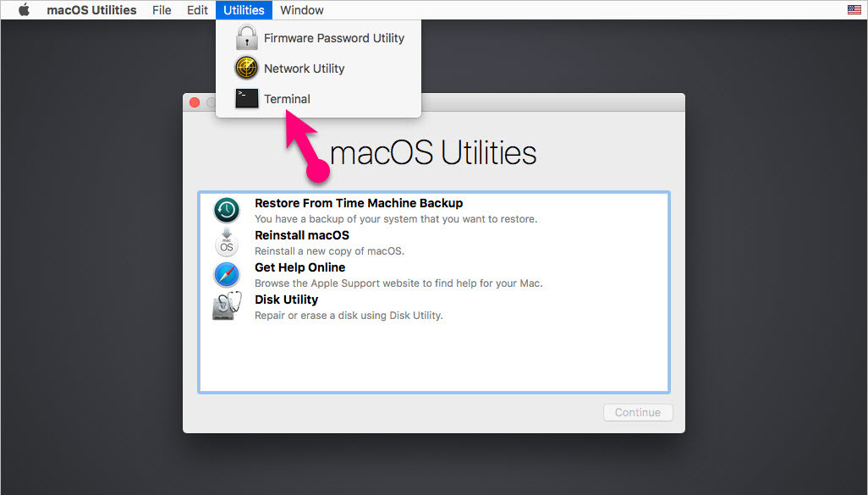
Task: Open the File menu
Action: 162,10
